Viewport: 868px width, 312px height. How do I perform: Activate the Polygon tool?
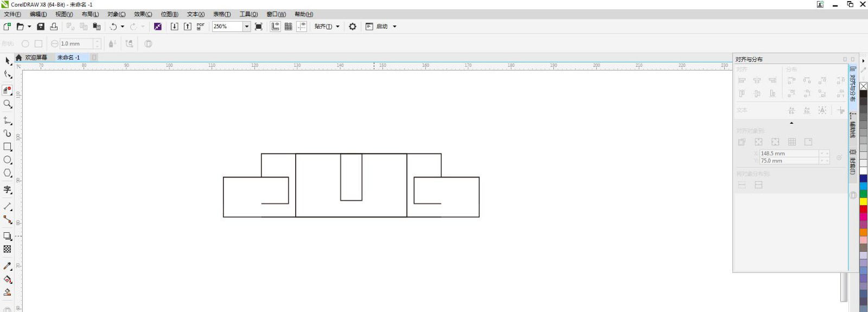click(x=8, y=173)
